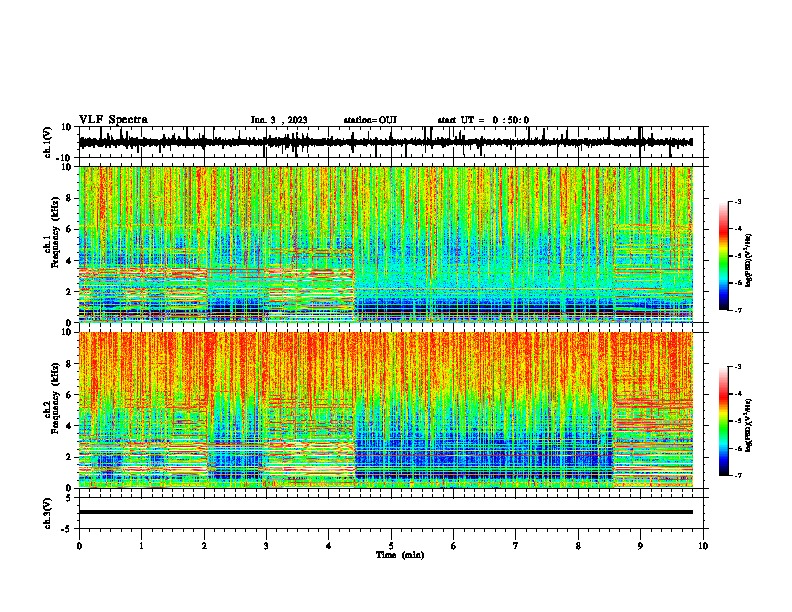Click the "8" kHz tick of ch.1 spectrogram
792x612 pixels.
(x=69, y=198)
